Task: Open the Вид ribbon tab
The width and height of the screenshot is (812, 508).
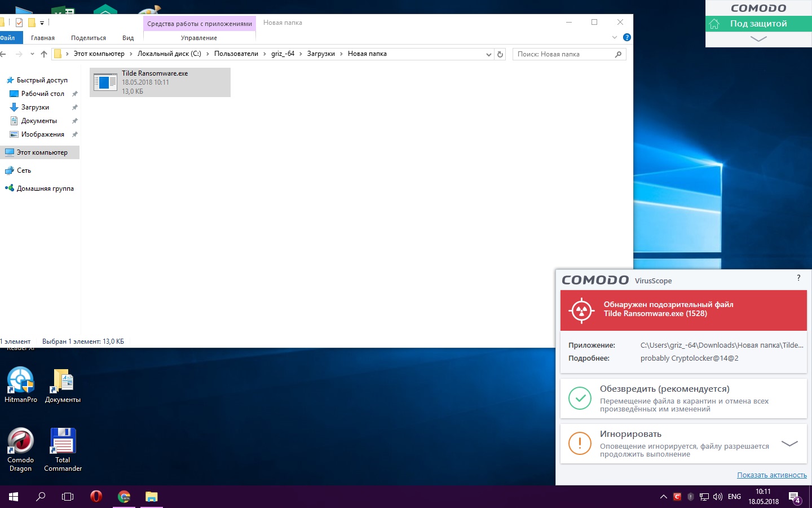Action: click(128, 38)
